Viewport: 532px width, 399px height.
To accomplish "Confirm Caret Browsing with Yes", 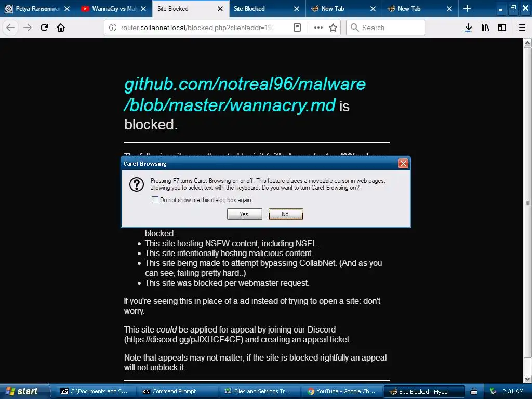I will 244,214.
